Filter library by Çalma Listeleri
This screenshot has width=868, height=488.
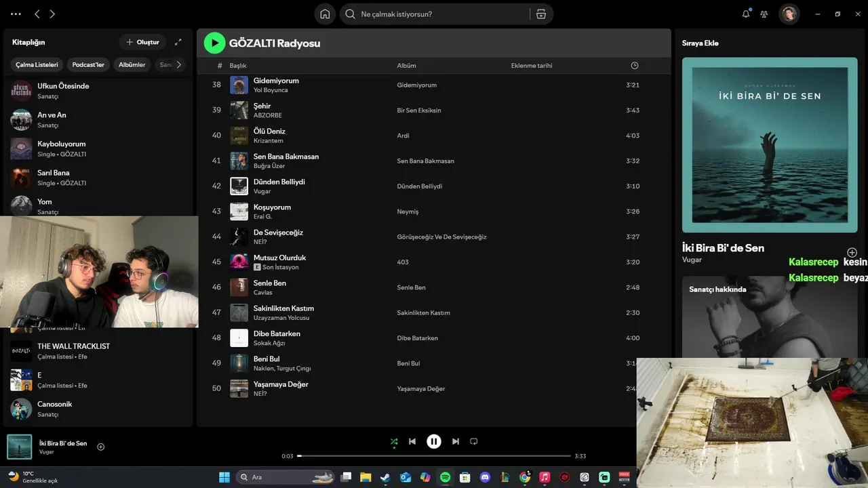pos(37,65)
